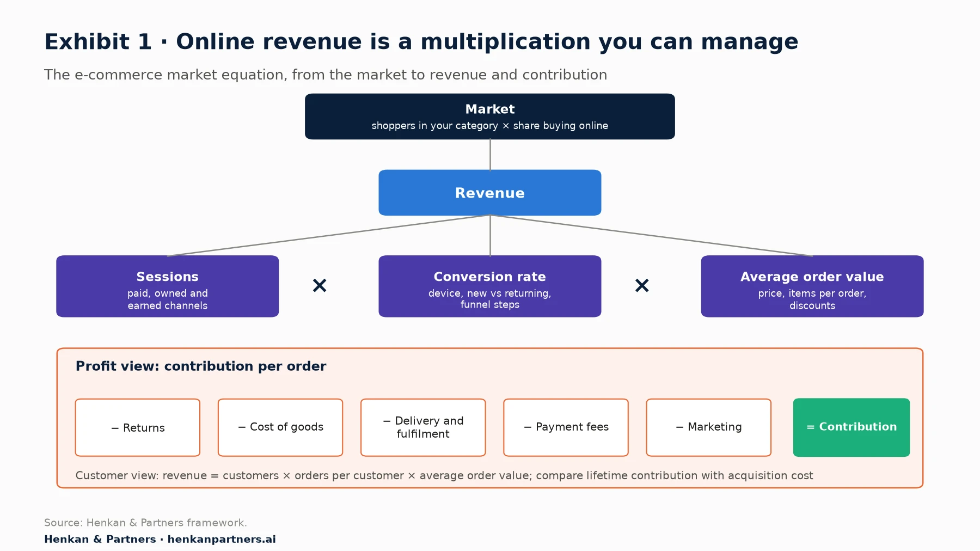Viewport: 980px width, 551px height.
Task: Select the text 'device, new vs returning, funnel steps'
Action: coord(490,299)
